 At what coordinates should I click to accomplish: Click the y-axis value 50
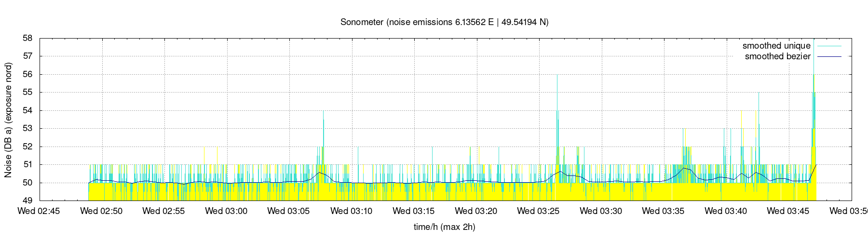[28, 183]
